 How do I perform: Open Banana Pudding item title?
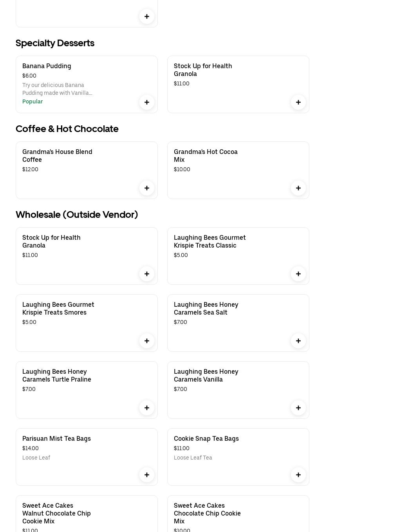[x=47, y=66]
